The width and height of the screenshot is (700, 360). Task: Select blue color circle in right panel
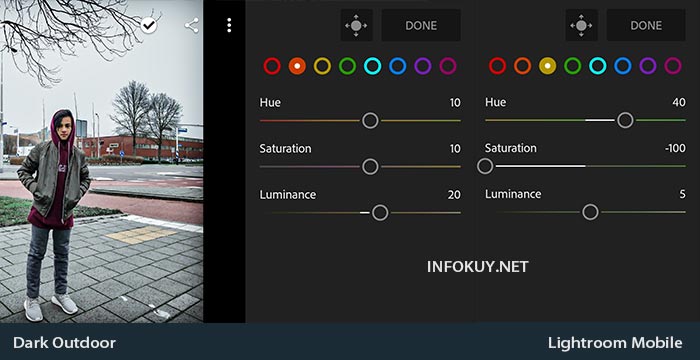pos(623,66)
